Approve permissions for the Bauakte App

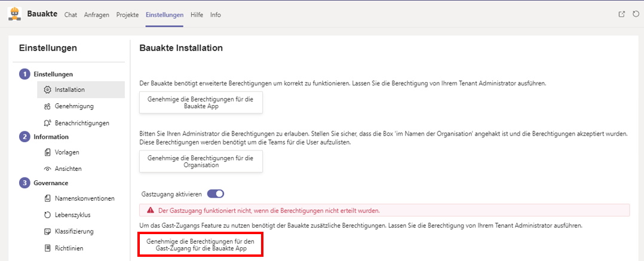(201, 103)
